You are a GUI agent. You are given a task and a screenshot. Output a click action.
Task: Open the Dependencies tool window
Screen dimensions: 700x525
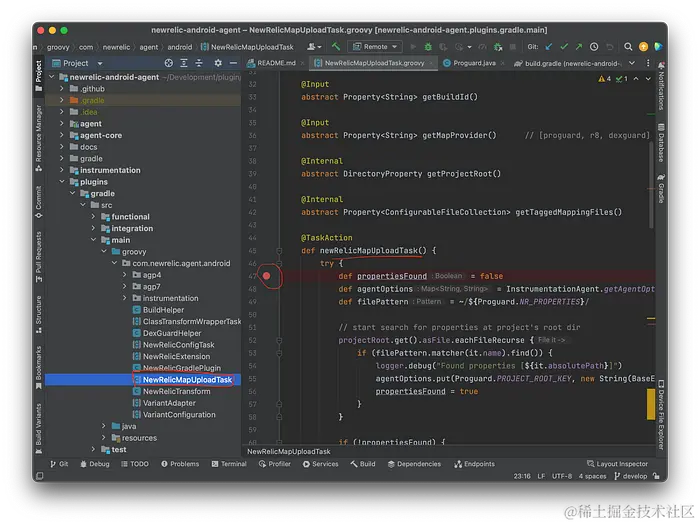coord(414,464)
